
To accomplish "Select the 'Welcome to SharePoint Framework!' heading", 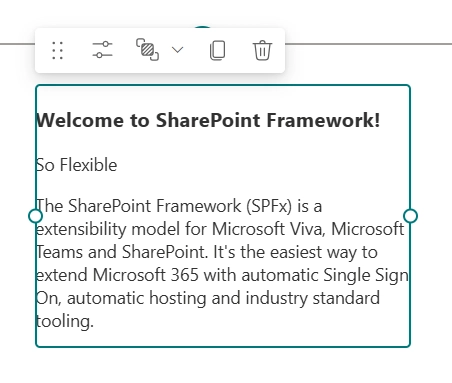I will 208,120.
